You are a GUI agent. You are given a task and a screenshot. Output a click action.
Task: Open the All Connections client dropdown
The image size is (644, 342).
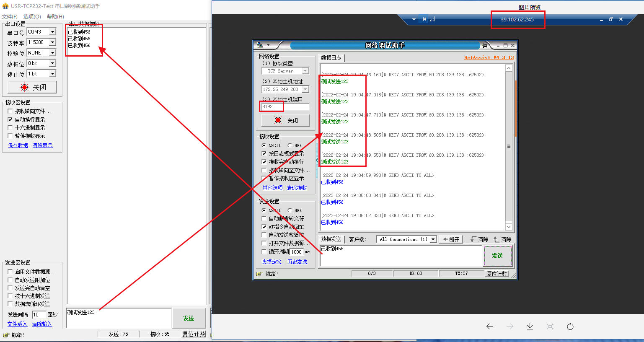(433, 239)
